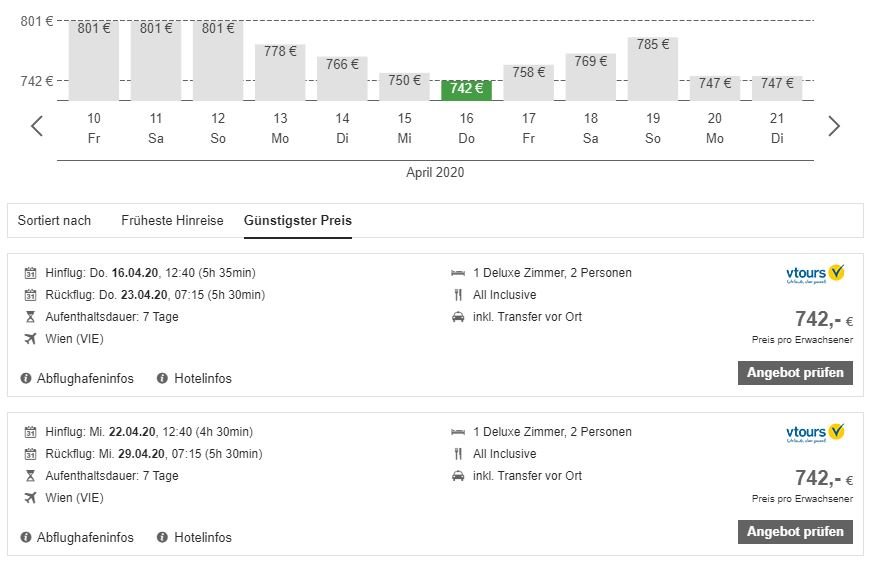This screenshot has width=872, height=563.
Task: Expand Hotelinfos in the second offer
Action: [203, 538]
